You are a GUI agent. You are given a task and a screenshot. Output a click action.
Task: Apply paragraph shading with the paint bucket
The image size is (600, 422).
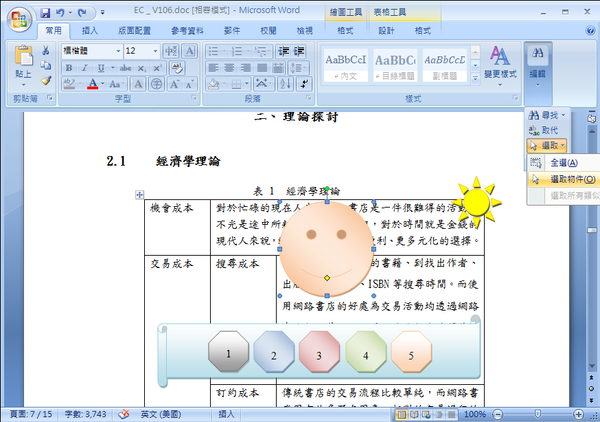click(x=214, y=84)
